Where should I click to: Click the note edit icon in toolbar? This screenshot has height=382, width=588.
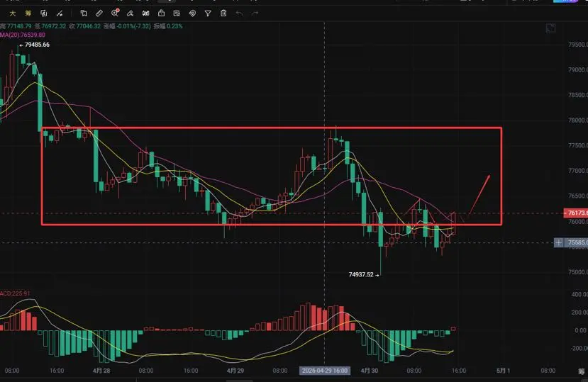pos(177,13)
